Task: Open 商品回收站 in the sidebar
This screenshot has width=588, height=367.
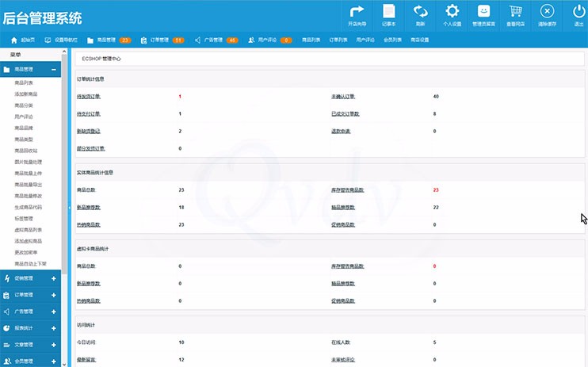Action: tap(26, 151)
